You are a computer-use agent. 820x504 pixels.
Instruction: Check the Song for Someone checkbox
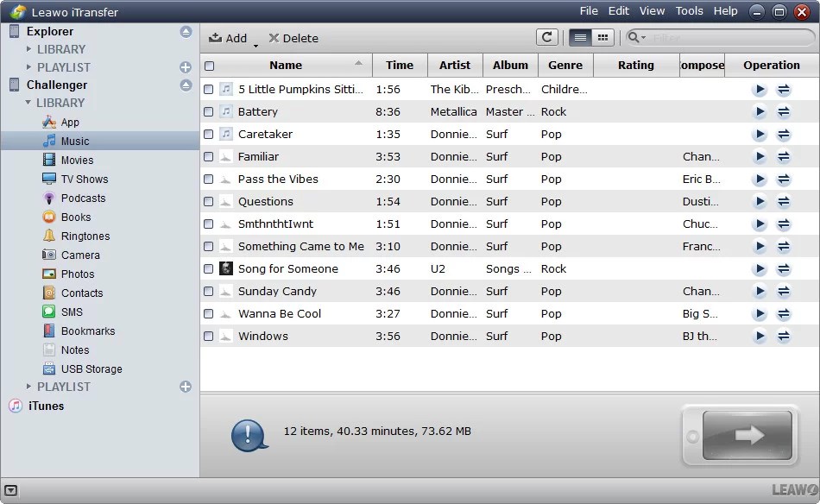208,268
